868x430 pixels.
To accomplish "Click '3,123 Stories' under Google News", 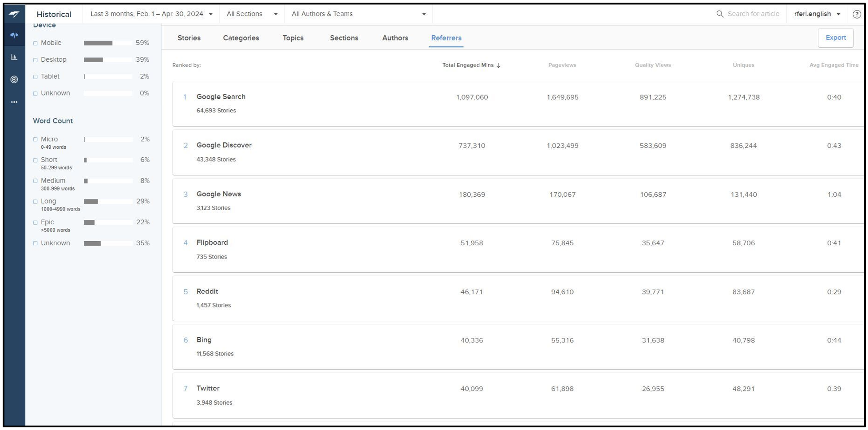I will [213, 208].
